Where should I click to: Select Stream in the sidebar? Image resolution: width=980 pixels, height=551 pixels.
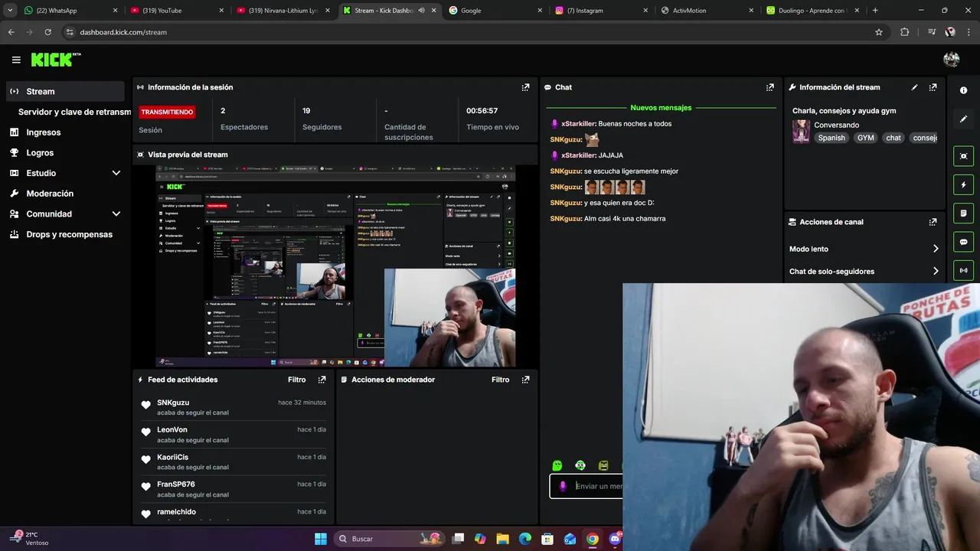65,91
